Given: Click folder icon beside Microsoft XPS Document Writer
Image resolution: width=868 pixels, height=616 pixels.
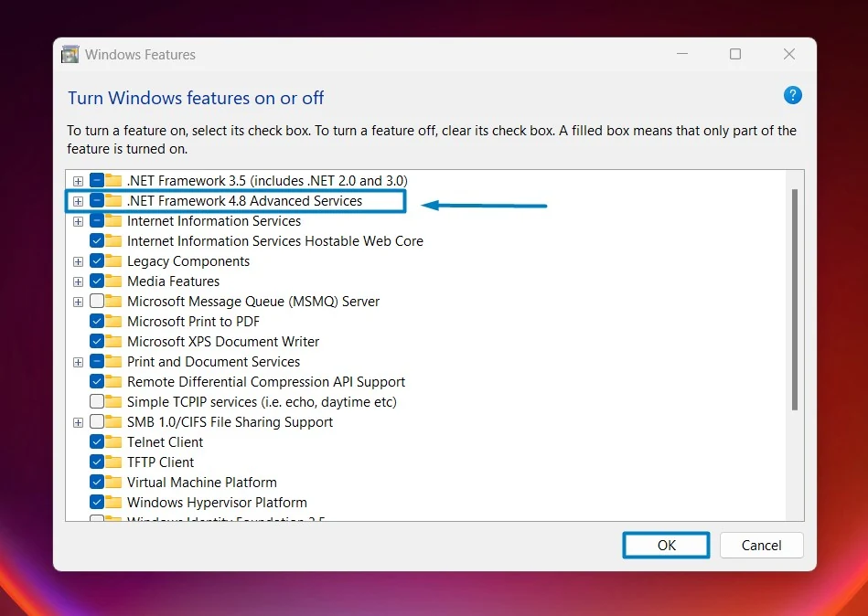Looking at the screenshot, I should pyautogui.click(x=113, y=341).
